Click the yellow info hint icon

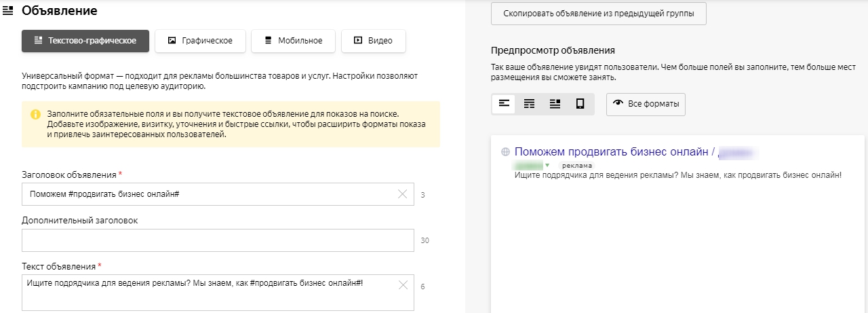click(x=35, y=114)
